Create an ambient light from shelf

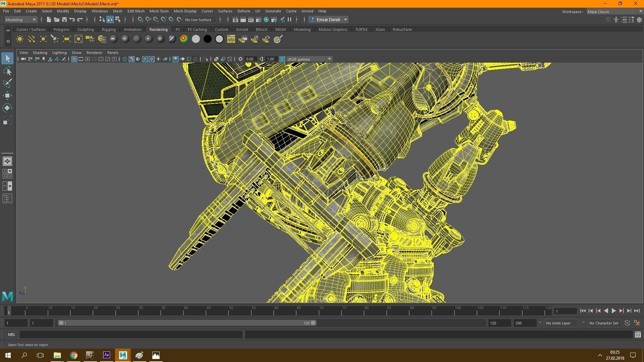(20, 39)
